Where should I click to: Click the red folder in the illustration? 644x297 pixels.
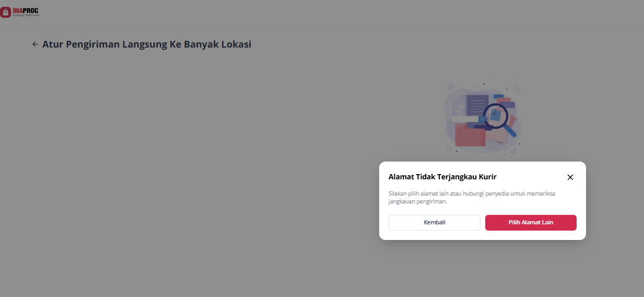[x=469, y=136]
